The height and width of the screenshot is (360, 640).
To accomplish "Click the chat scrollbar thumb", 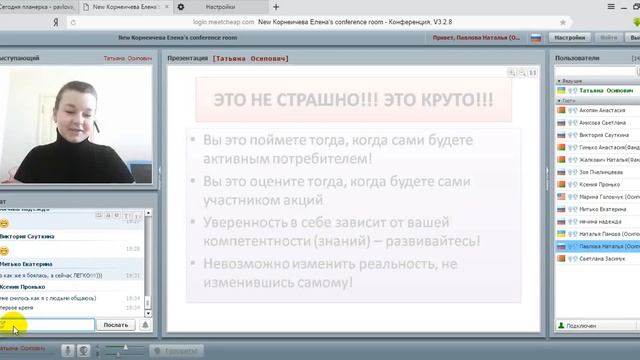I will 148,302.
